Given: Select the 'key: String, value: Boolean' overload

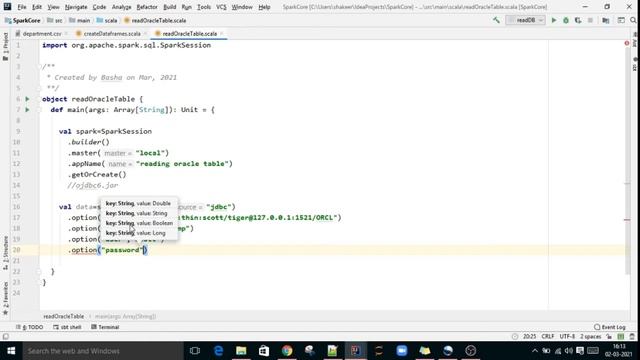Looking at the screenshot, I should click(x=139, y=223).
